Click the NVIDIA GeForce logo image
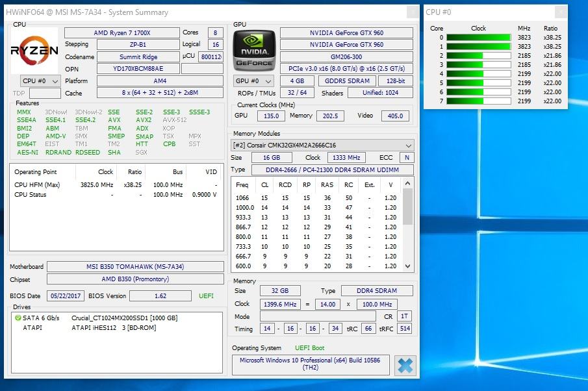 click(x=254, y=51)
